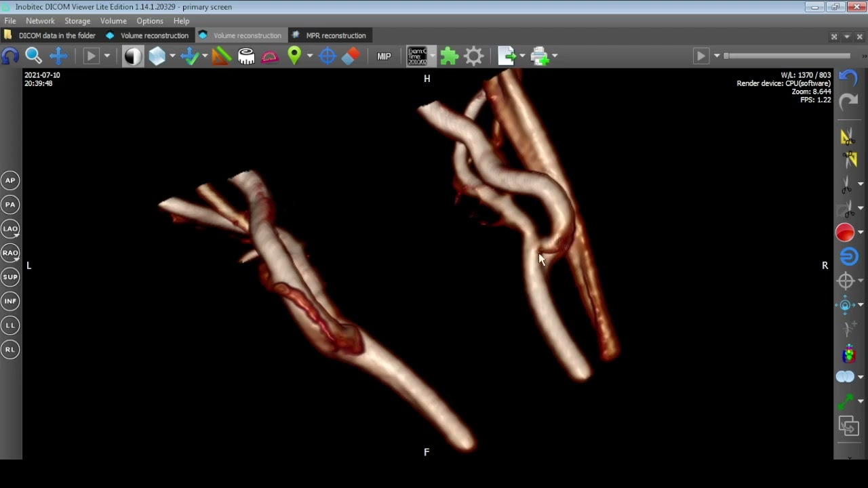Click the 3D cube render mode icon
This screenshot has width=868, height=488.
157,56
